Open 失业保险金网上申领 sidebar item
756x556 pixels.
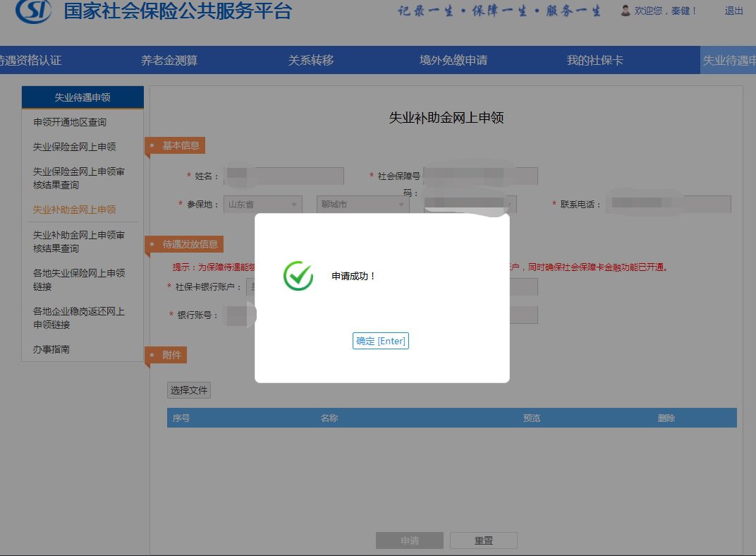tap(74, 147)
